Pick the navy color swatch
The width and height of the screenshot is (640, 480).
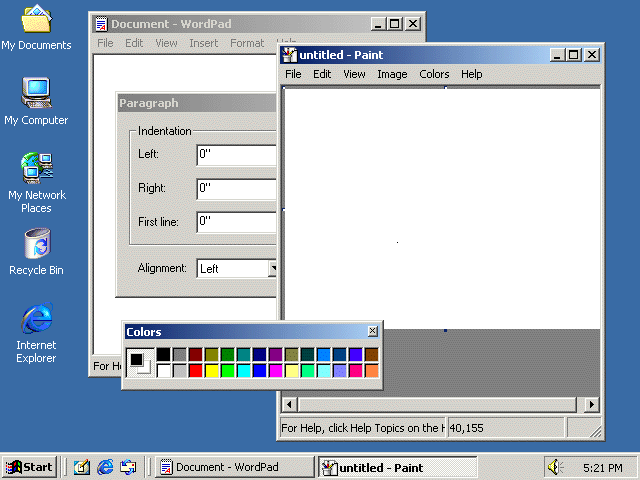coord(259,354)
